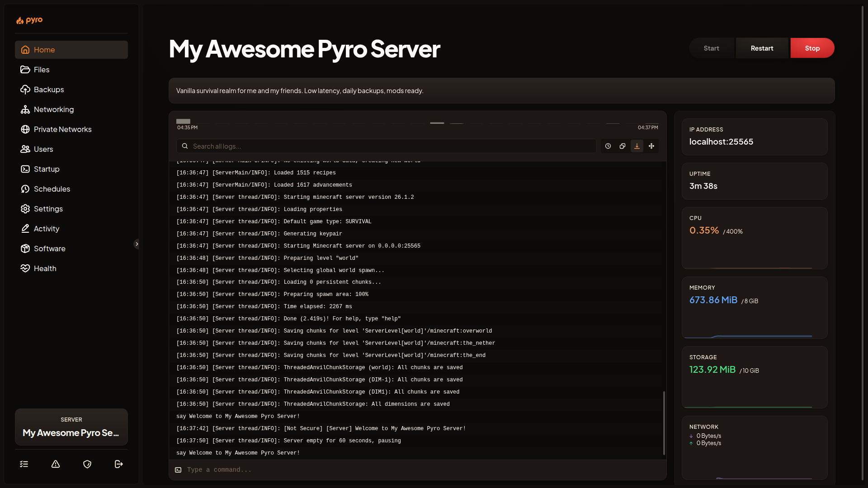Viewport: 868px width, 488px height.
Task: Click the CPU 0.35% usage card
Action: coord(755,238)
